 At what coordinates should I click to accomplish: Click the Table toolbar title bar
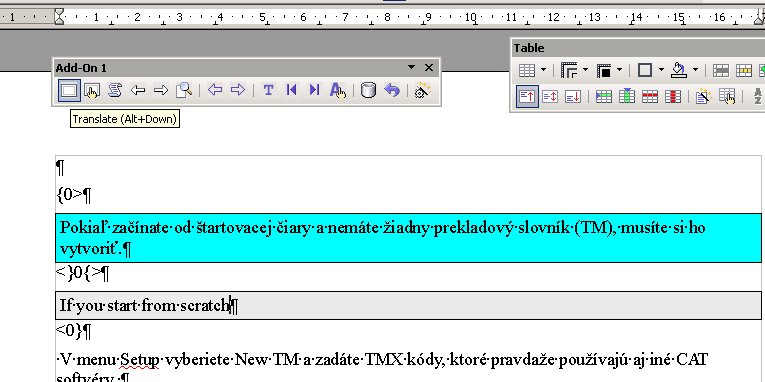coord(638,48)
